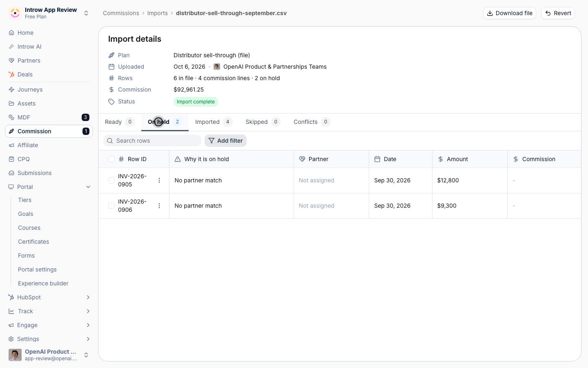The image size is (588, 368).
Task: Switch to the Conflicts tab
Action: [312, 122]
